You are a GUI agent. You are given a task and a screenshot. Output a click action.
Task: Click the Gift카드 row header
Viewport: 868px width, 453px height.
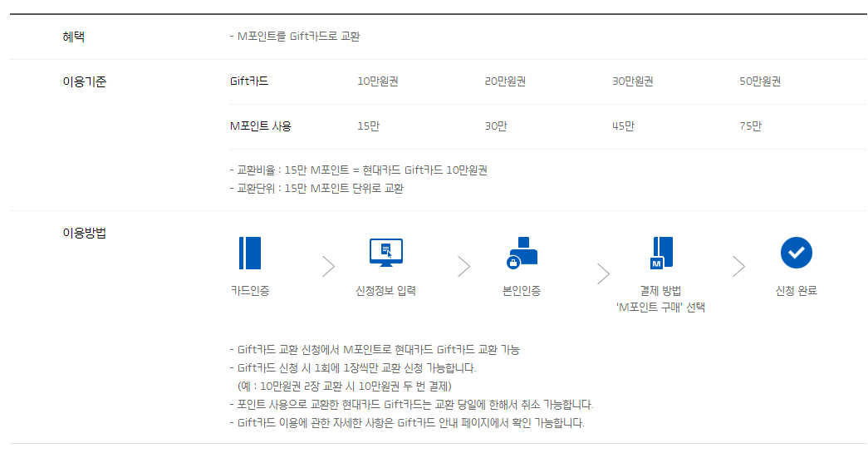[249, 81]
